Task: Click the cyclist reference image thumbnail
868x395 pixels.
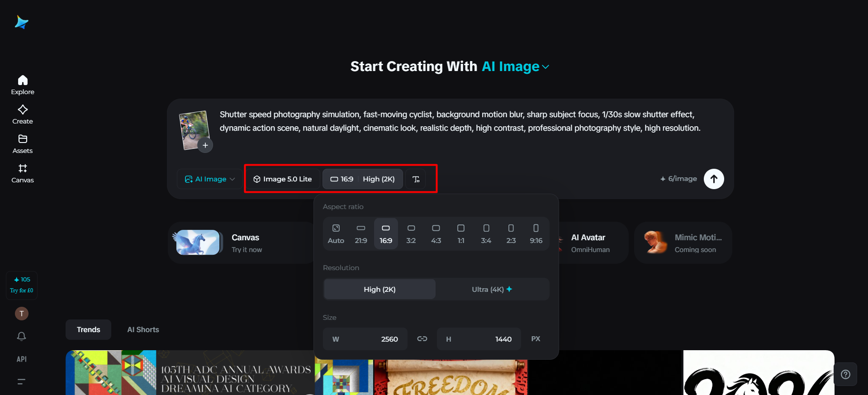Action: [x=194, y=130]
